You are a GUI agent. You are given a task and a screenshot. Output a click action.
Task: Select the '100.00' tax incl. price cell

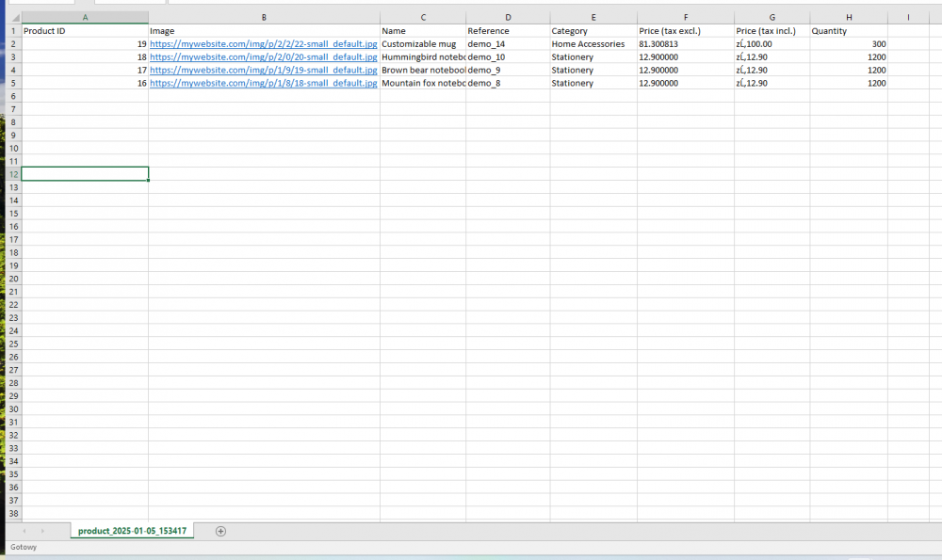[772, 44]
